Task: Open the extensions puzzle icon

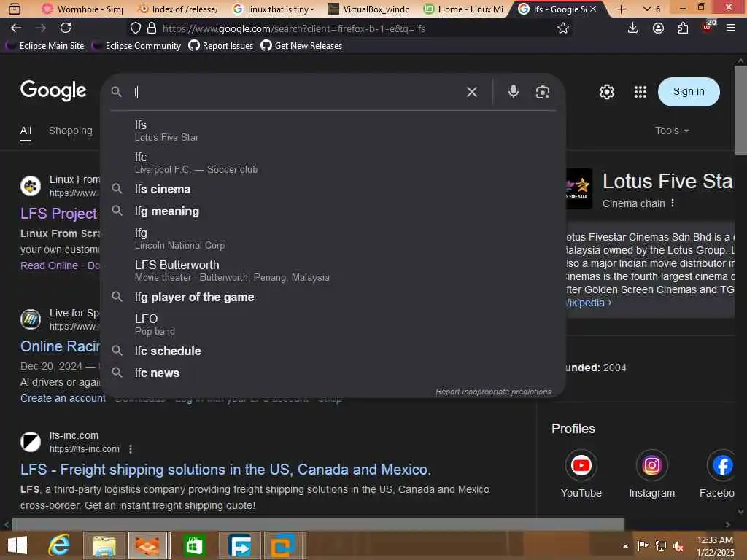Action: [683, 28]
